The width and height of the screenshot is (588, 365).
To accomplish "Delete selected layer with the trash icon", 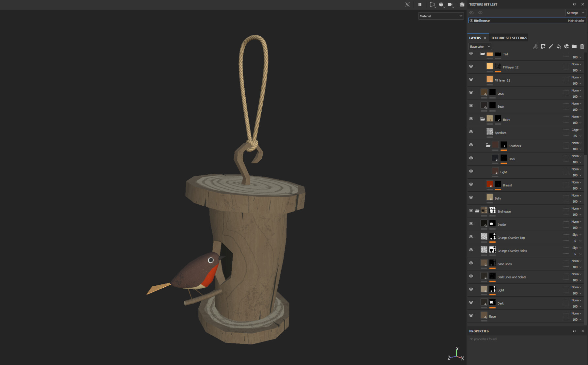I will (582, 46).
